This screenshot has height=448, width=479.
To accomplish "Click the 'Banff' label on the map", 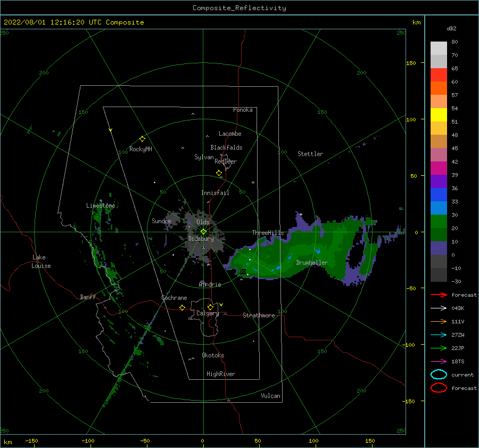I will tap(88, 297).
